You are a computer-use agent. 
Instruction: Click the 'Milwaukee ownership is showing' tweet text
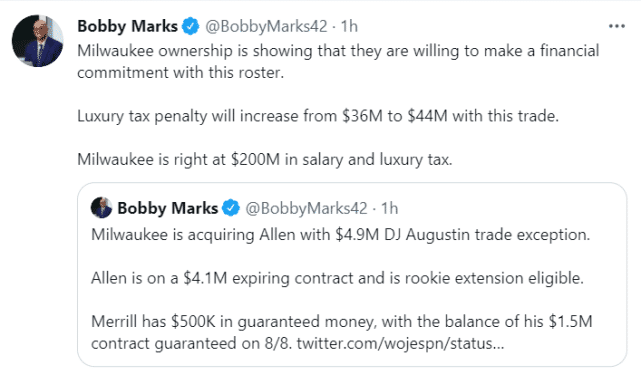(338, 51)
